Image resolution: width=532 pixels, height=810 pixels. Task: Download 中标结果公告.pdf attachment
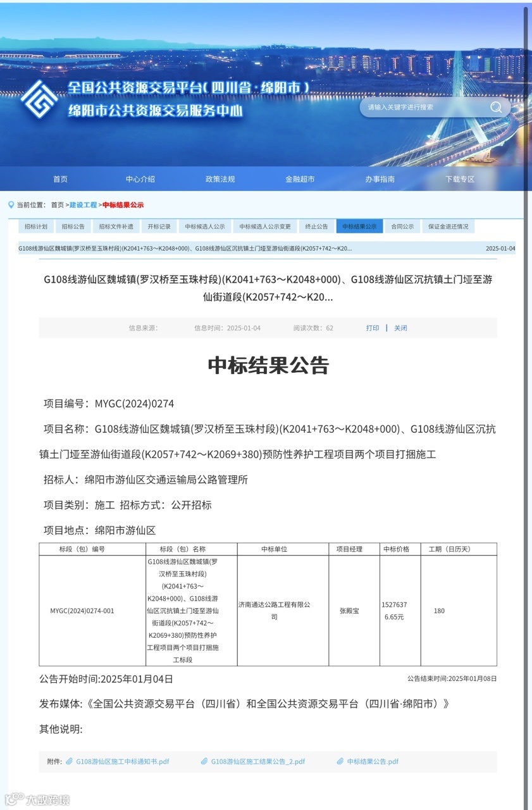coord(373,761)
